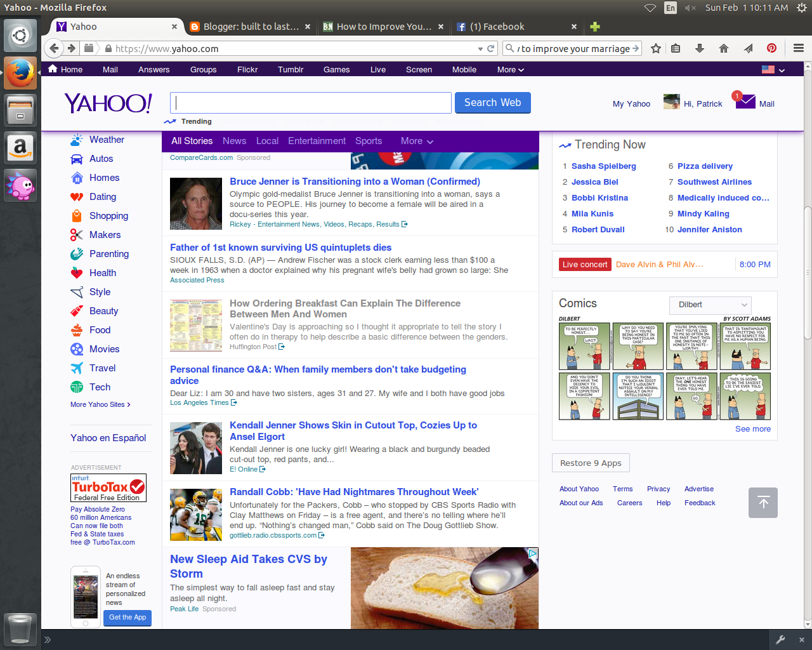Click the Travel airplane icon
Viewport: 812px width, 650px height.
click(x=77, y=368)
